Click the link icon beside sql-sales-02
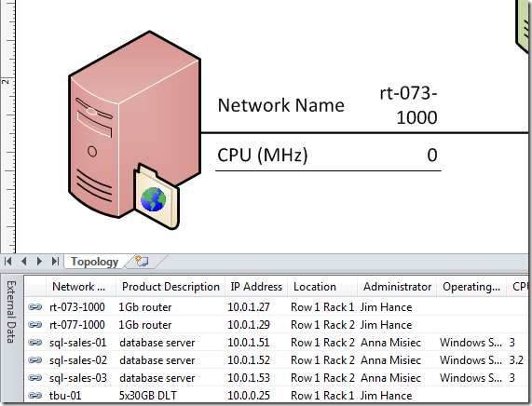This screenshot has height=406, width=532. pos(35,359)
